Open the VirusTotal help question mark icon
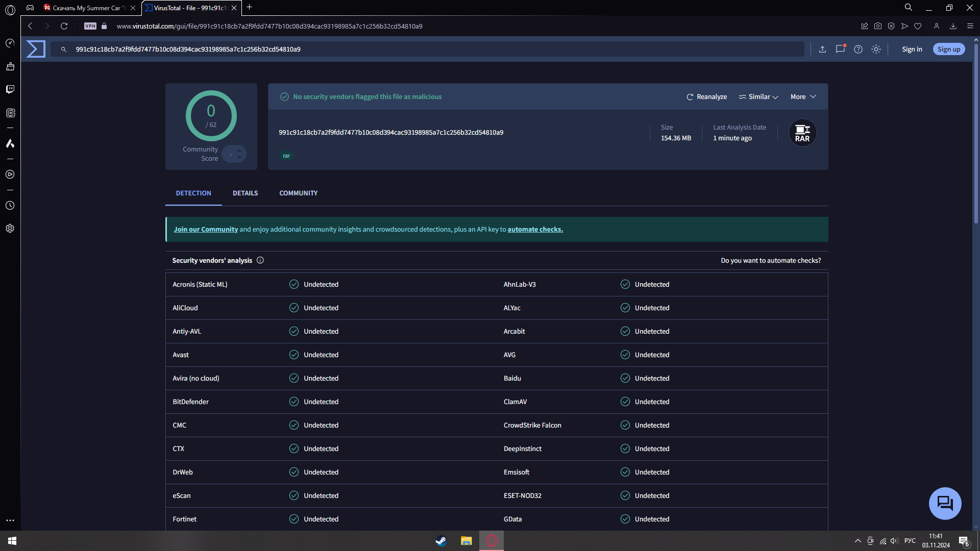 coord(858,49)
